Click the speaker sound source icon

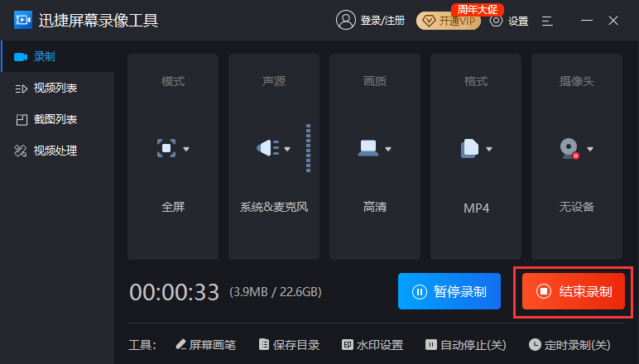[x=268, y=149]
